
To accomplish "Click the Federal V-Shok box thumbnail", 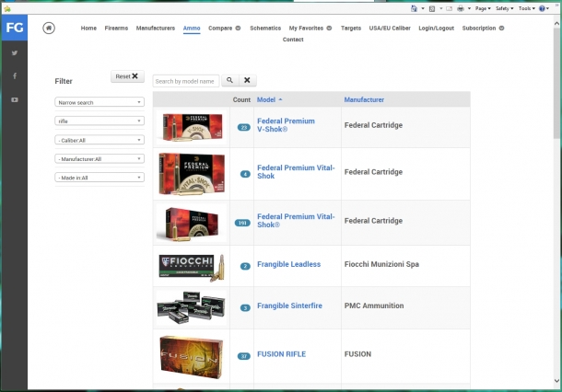I will point(192,127).
